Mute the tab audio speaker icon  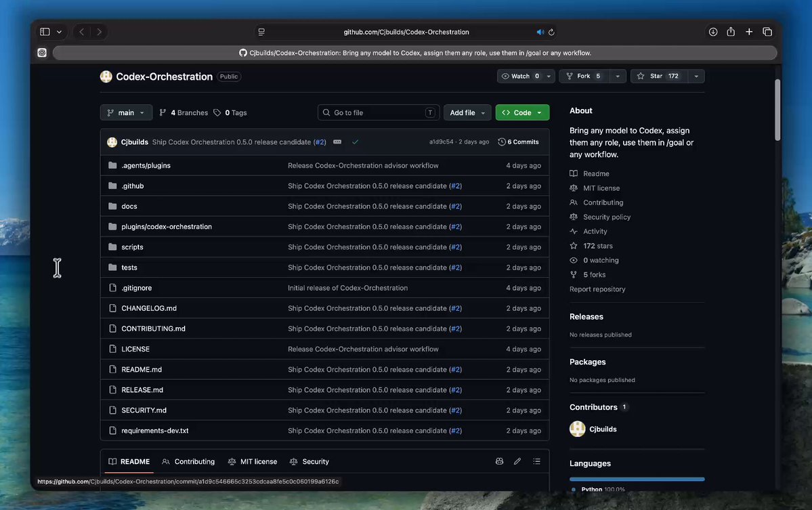point(540,32)
